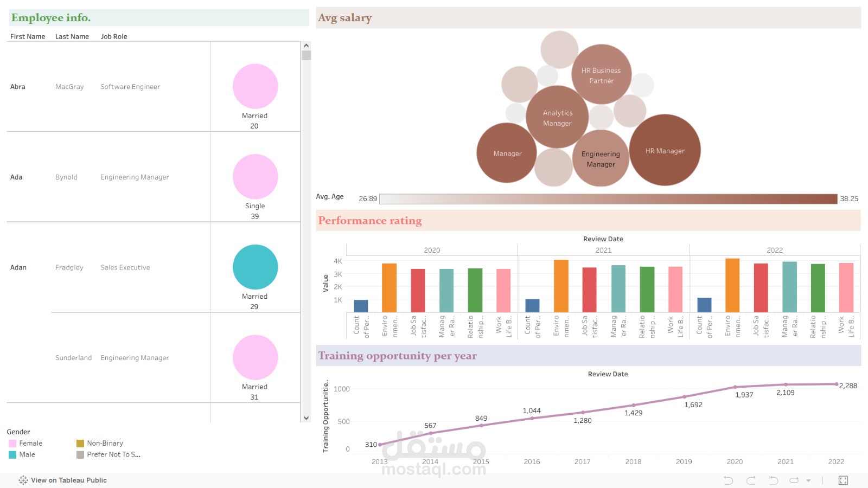The height and width of the screenshot is (488, 868).
Task: Click the 2021 teal Manager Rating bar
Action: 618,289
